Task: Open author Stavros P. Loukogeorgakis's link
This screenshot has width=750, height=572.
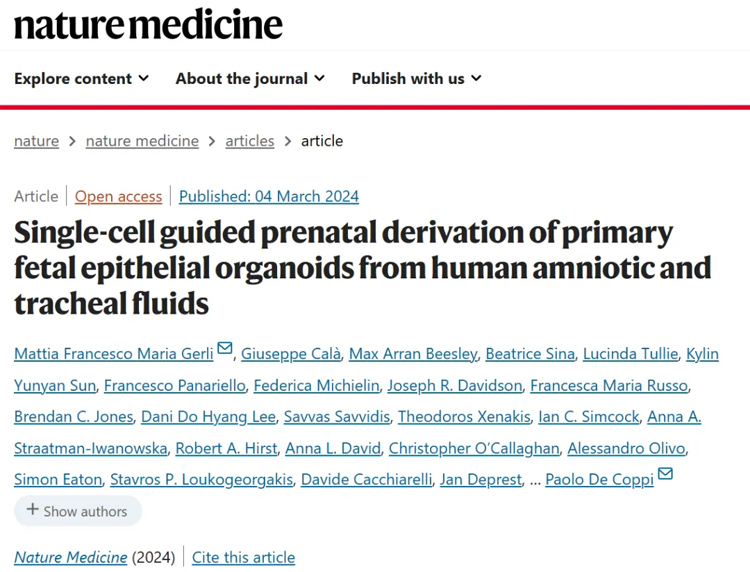Action: point(201,479)
